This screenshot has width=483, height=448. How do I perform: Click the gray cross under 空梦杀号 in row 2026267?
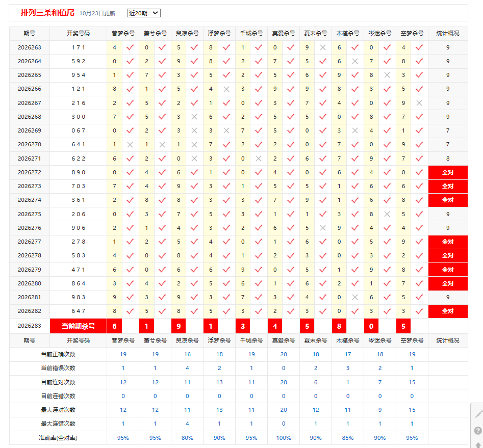(x=419, y=103)
